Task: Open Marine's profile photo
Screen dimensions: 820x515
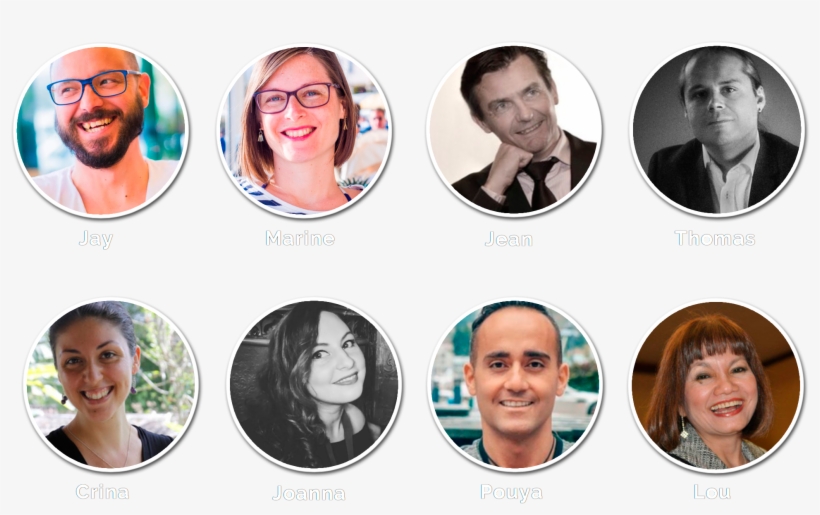Action: click(x=304, y=130)
